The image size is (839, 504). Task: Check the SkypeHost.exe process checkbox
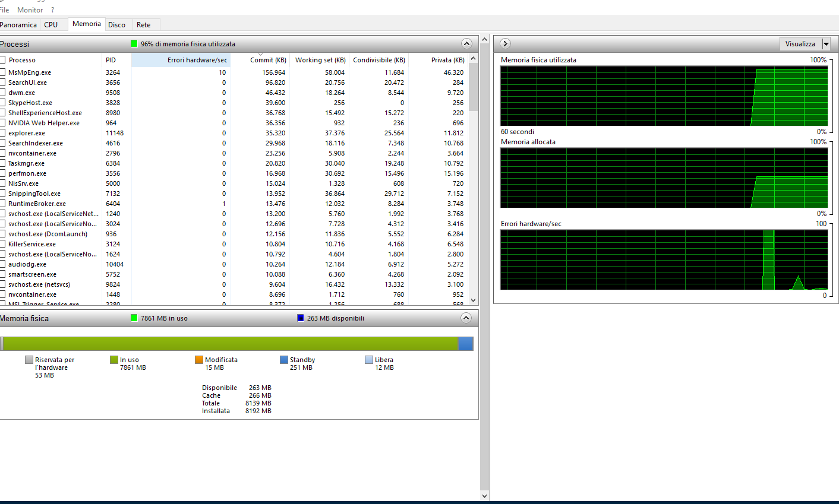[2, 103]
